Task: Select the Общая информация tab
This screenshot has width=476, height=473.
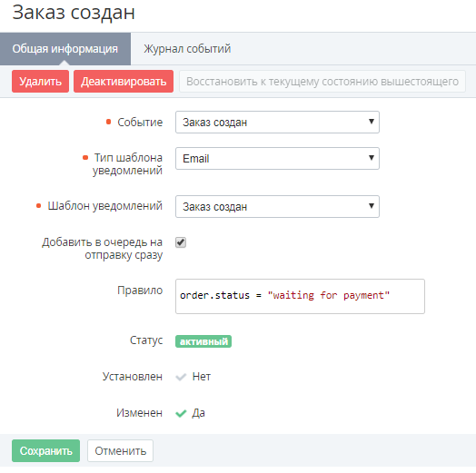Action: tap(65, 49)
